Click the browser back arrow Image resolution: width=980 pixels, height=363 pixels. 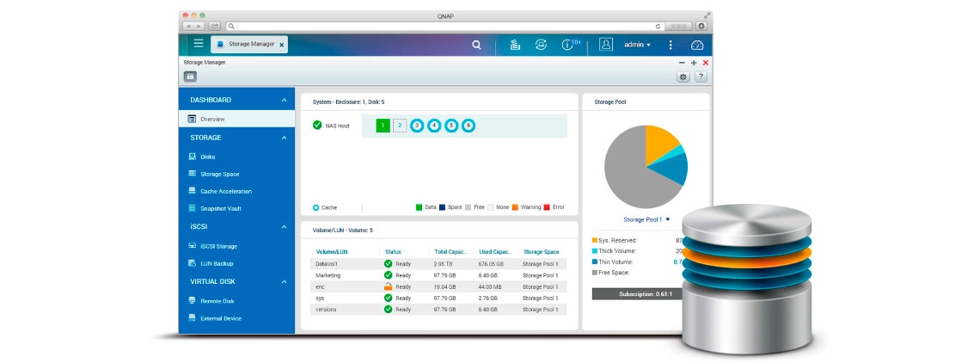tap(188, 27)
